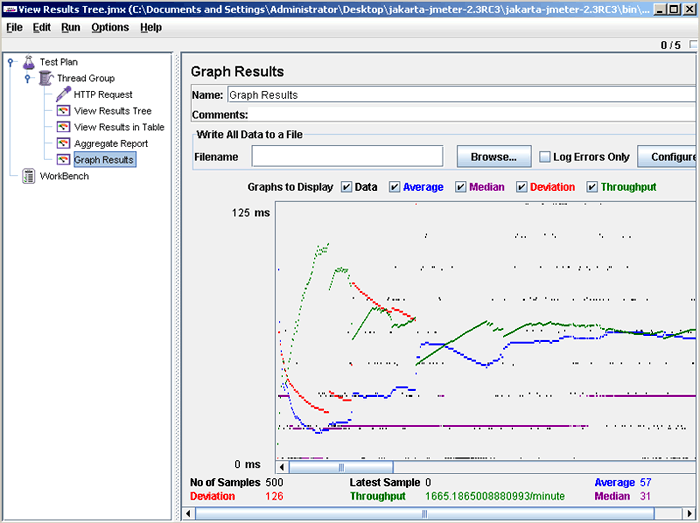Open the Run menu
700x523 pixels.
pos(70,27)
